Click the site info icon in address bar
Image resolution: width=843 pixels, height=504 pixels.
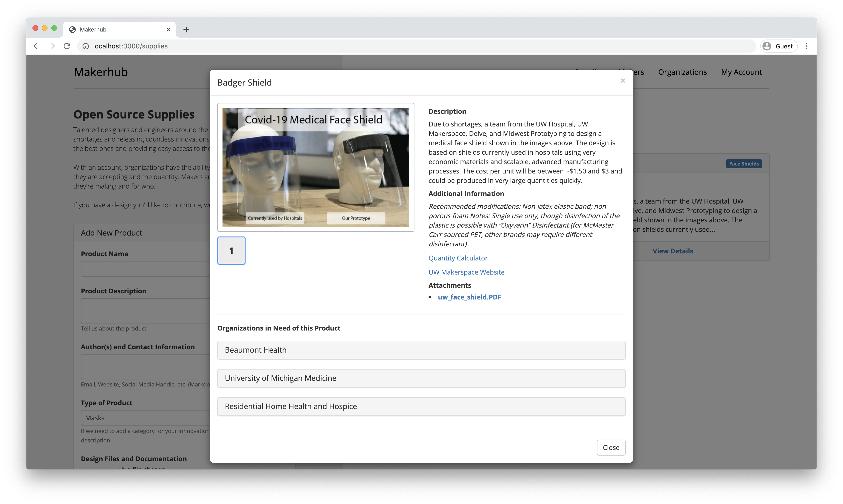(x=86, y=46)
